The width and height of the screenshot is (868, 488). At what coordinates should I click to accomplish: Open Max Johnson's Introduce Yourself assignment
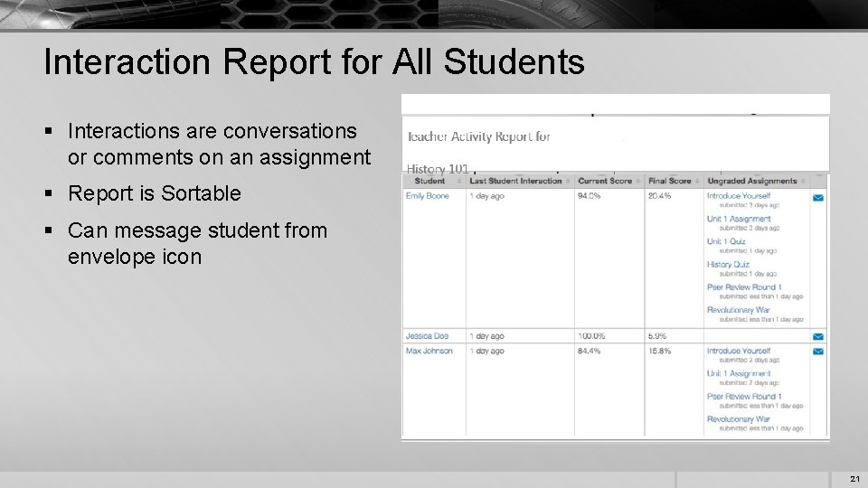[x=739, y=351]
